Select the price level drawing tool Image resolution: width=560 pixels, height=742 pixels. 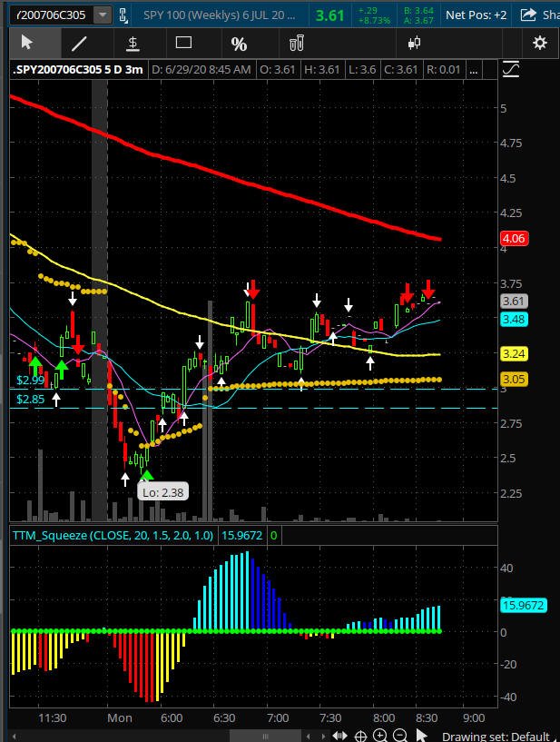coord(133,43)
